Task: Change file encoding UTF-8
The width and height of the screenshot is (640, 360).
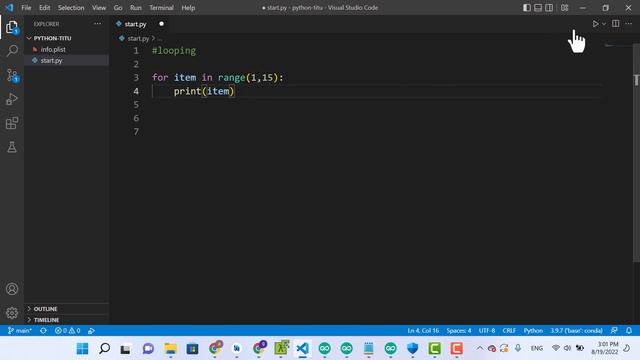Action: tap(487, 331)
